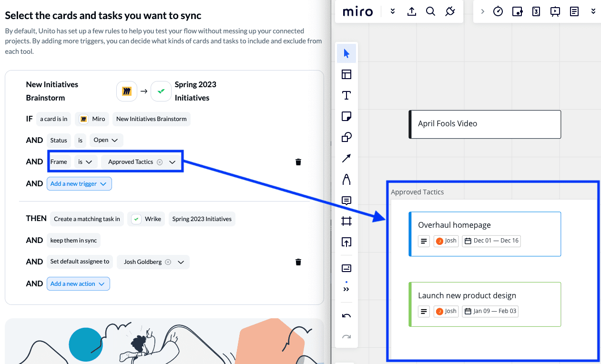Click the Approved Tactics frame title

tap(418, 192)
